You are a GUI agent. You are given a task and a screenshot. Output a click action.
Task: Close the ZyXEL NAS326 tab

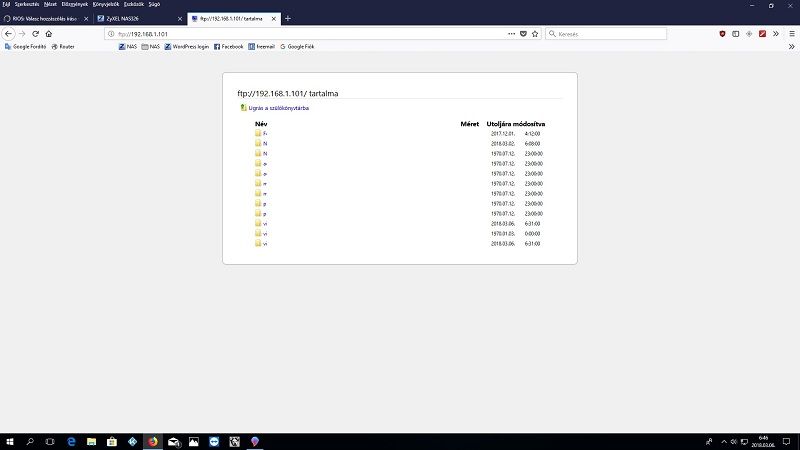tap(180, 19)
